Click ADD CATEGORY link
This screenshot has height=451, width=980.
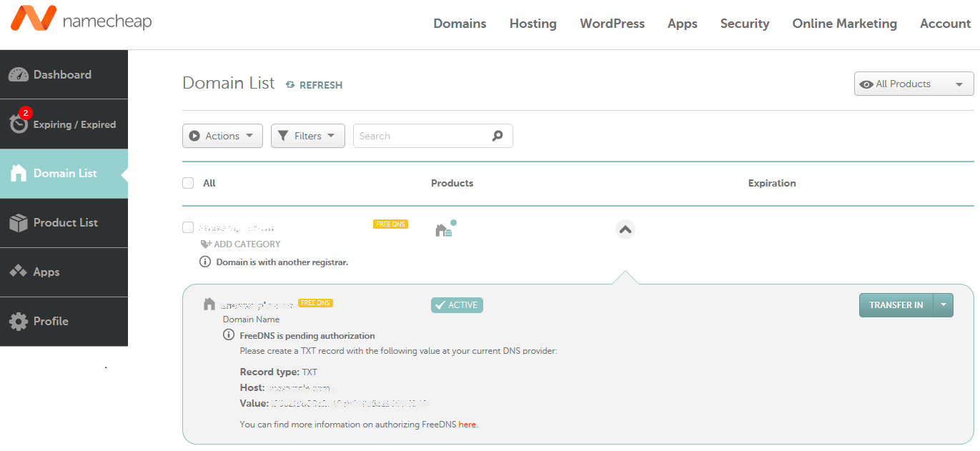click(x=241, y=244)
